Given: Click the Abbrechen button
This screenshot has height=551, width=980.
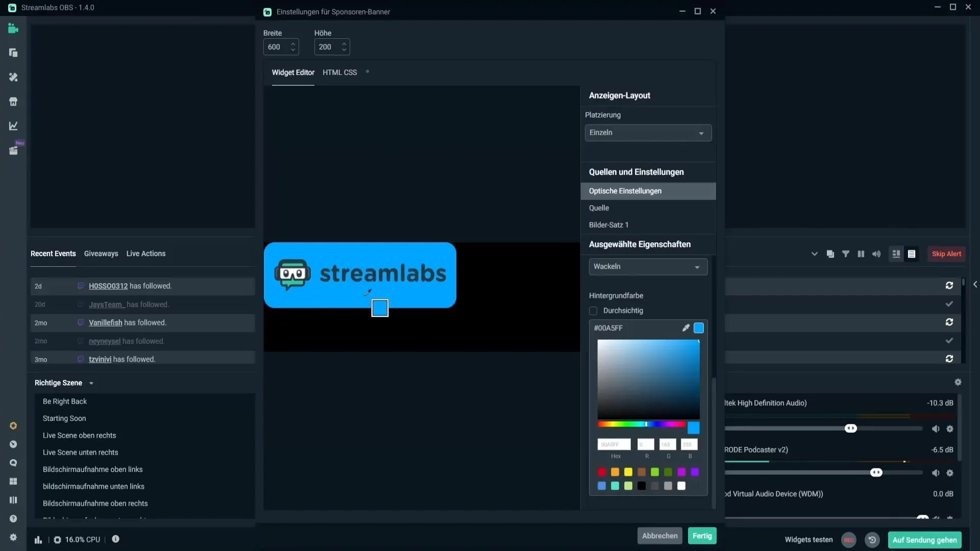Looking at the screenshot, I should pos(660,536).
